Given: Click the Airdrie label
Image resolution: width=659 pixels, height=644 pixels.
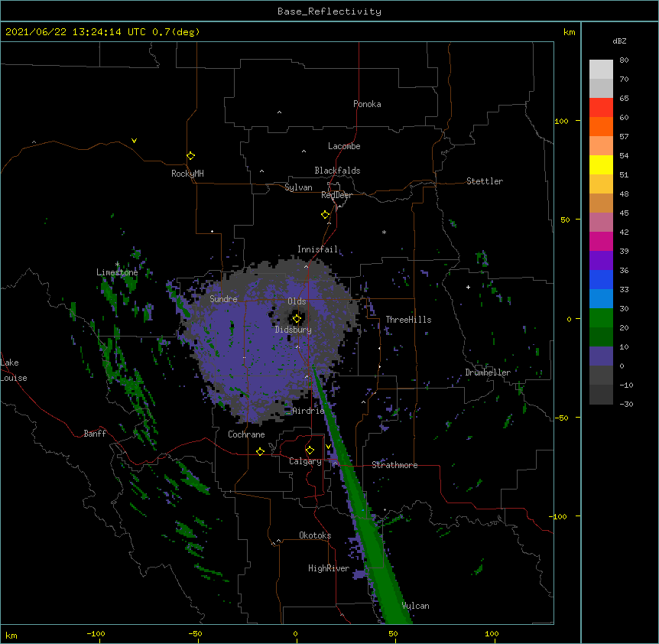Looking at the screenshot, I should (308, 411).
